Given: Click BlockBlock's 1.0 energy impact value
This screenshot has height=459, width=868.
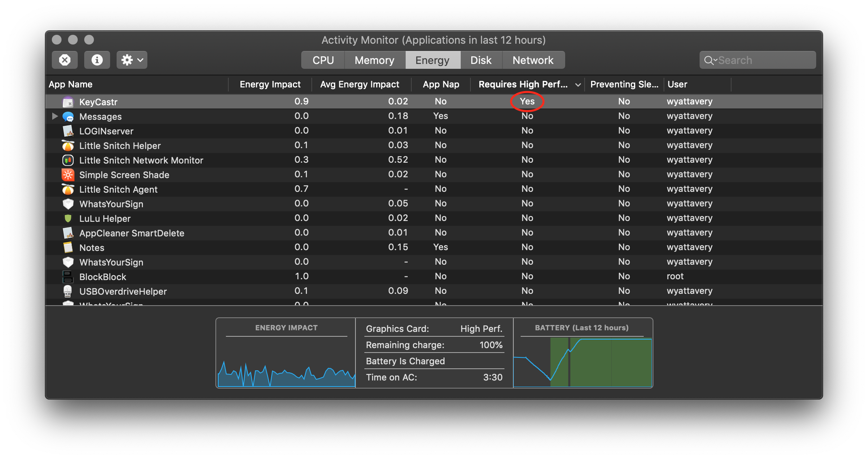Looking at the screenshot, I should pyautogui.click(x=302, y=276).
